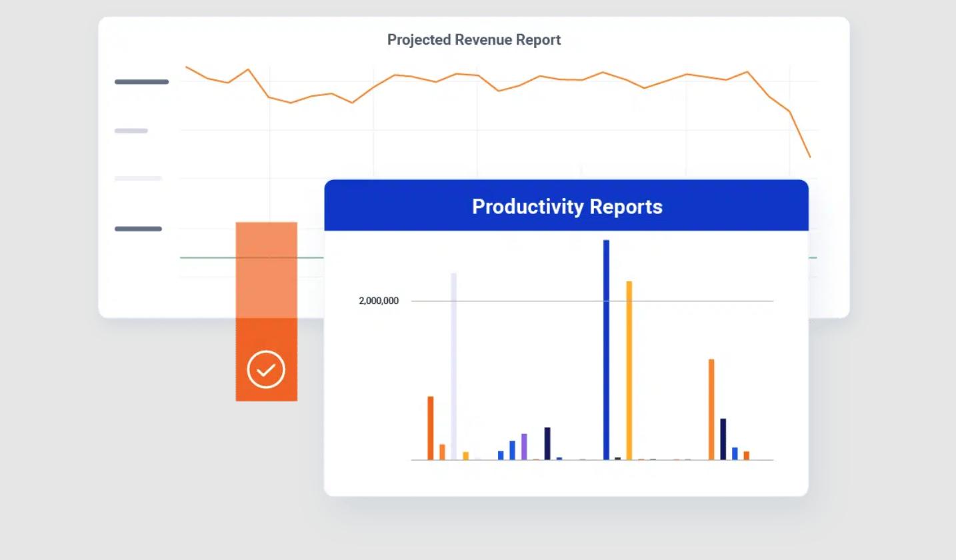The height and width of the screenshot is (560, 956).
Task: Click the faint third legend line
Action: (x=138, y=179)
